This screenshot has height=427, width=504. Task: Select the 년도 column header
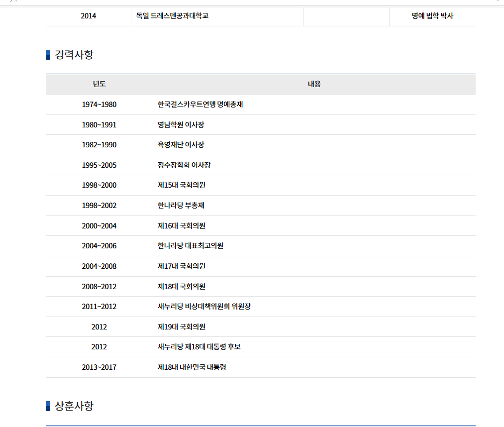coord(99,84)
